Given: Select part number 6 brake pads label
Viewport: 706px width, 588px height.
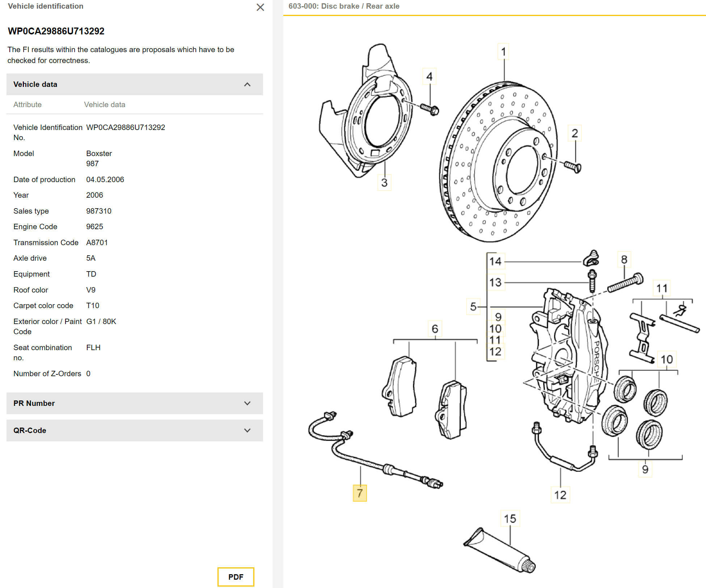Looking at the screenshot, I should 435,329.
